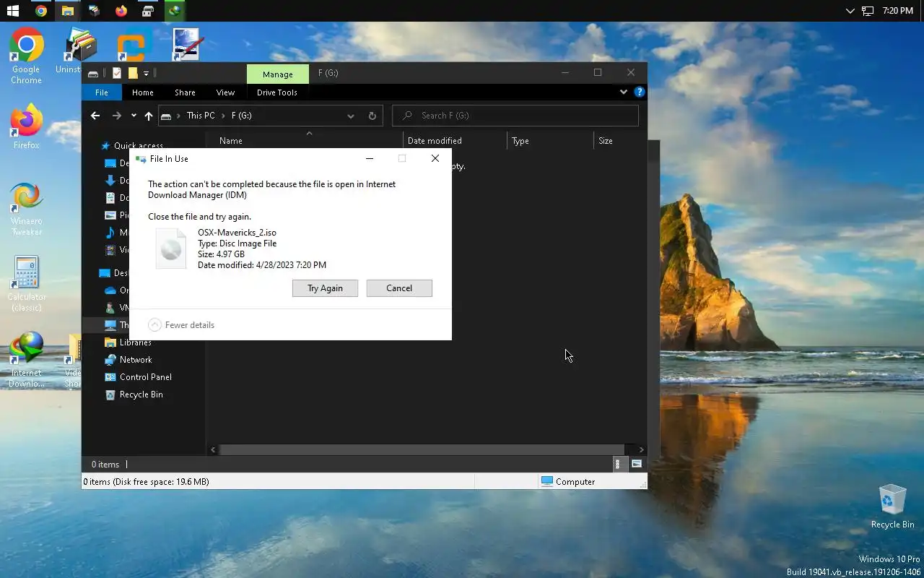Viewport: 924px width, 578px height.
Task: Click the drive icon in the address bar
Action: (166, 116)
